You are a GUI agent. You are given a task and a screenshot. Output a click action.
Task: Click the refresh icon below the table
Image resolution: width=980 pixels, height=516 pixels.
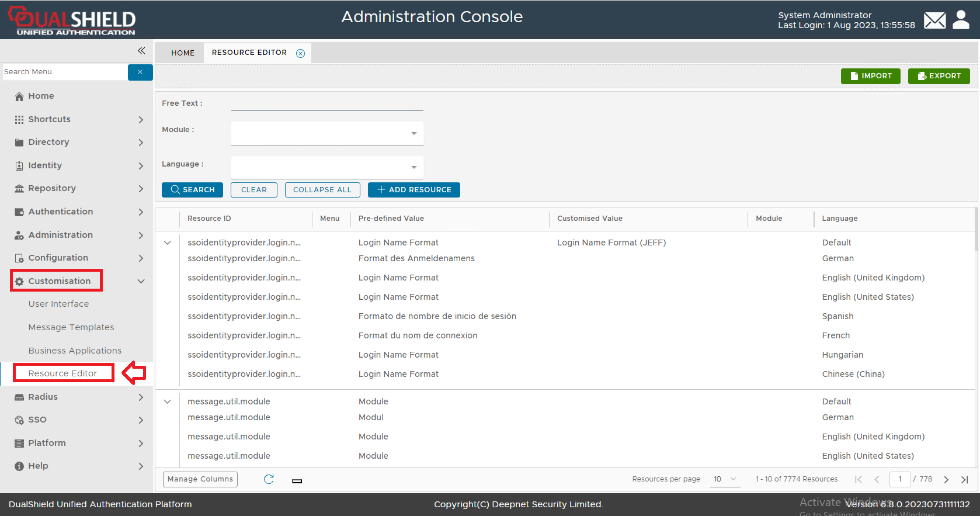coord(269,479)
